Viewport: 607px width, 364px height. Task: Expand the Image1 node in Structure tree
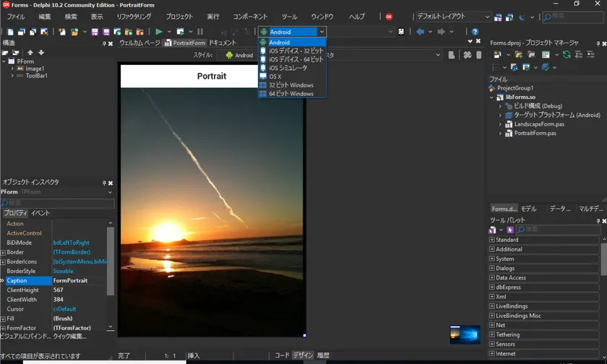pos(11,69)
